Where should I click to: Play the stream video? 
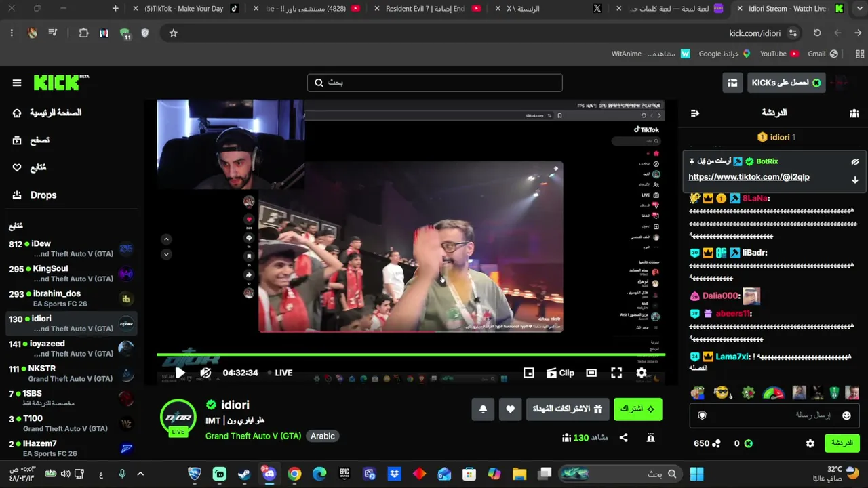click(x=180, y=373)
